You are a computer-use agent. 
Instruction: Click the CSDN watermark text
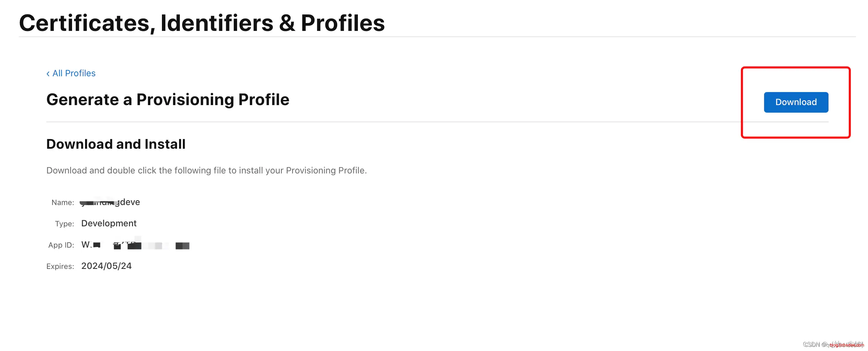click(811, 344)
